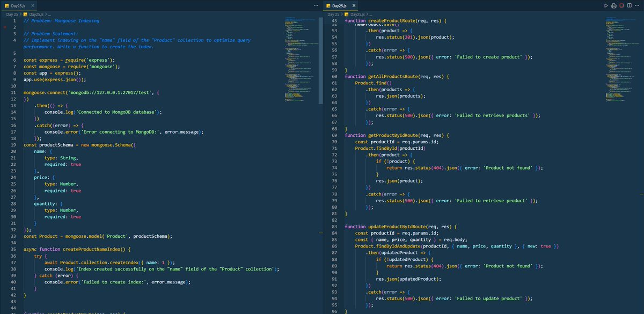Image resolution: width=644 pixels, height=314 pixels.
Task: Click the red stop square icon
Action: click(621, 5)
